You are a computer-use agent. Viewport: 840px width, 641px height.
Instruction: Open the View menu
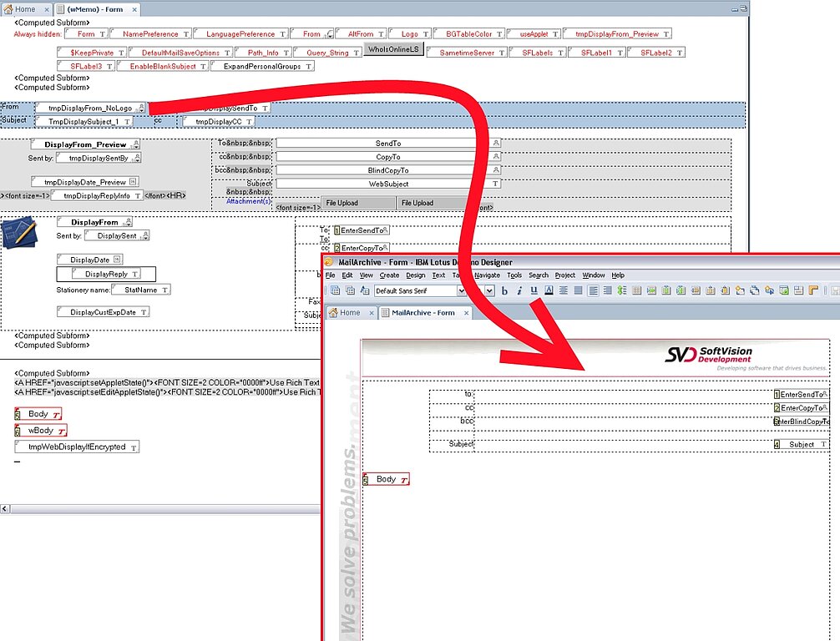(367, 275)
